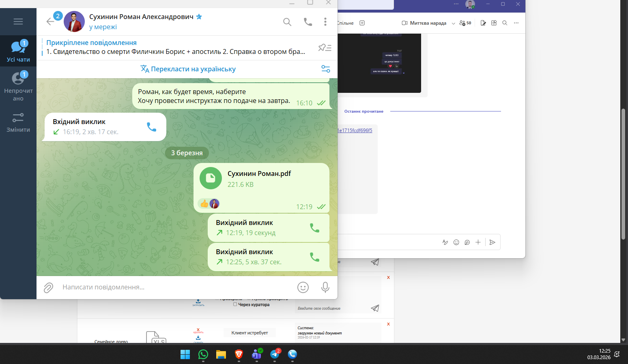
Task: Download the Сухинин Роман.pdf file icon
Action: click(x=211, y=178)
